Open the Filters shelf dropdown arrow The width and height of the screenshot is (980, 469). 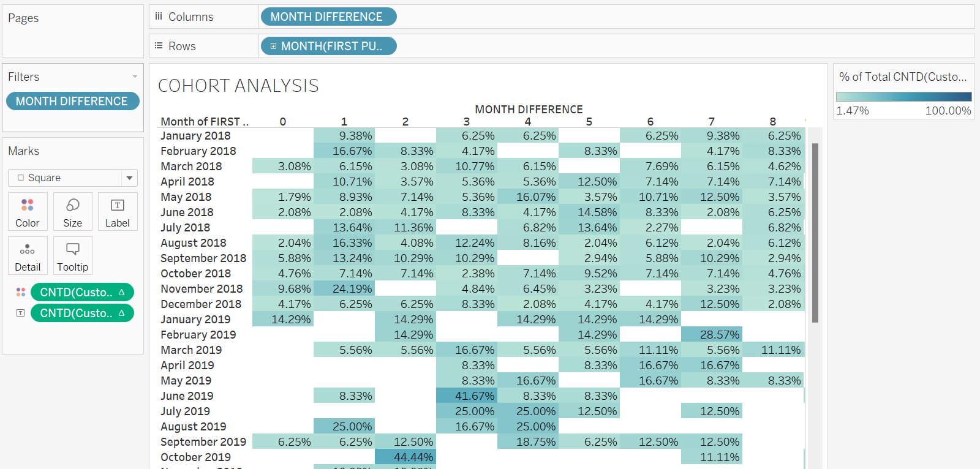click(135, 77)
